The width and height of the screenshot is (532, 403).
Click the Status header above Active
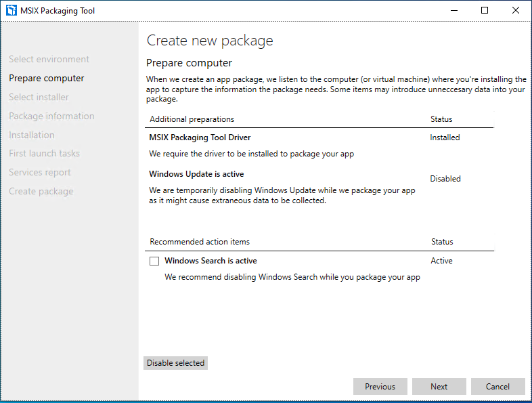point(442,242)
